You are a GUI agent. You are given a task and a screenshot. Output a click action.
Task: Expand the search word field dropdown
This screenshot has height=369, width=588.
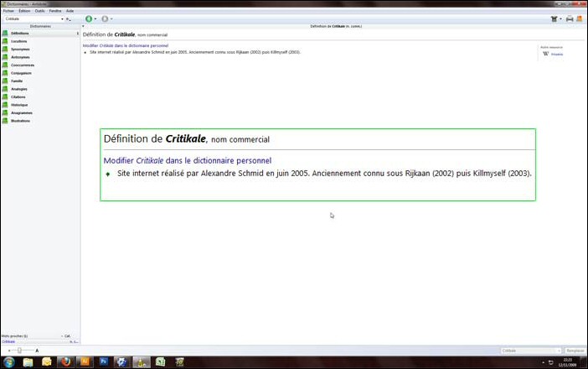point(62,18)
